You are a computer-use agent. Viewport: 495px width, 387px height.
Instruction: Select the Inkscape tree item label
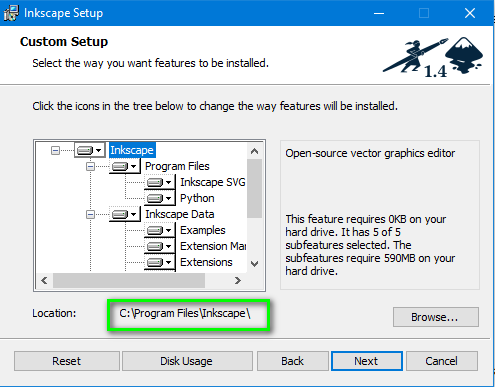click(x=132, y=150)
